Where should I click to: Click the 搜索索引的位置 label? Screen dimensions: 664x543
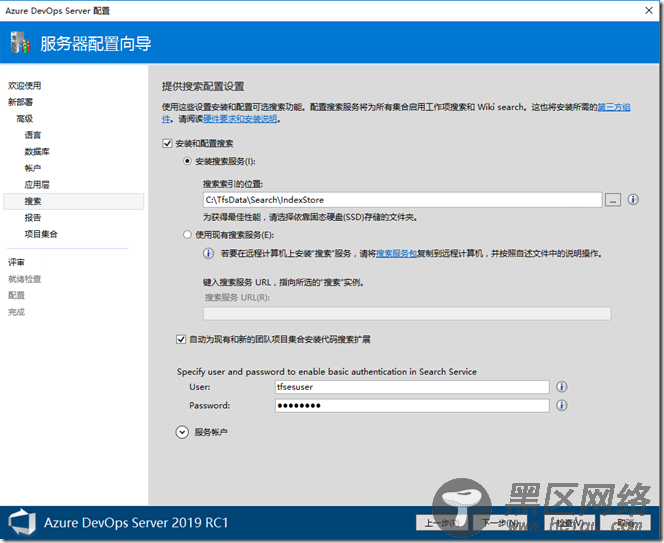[232, 184]
